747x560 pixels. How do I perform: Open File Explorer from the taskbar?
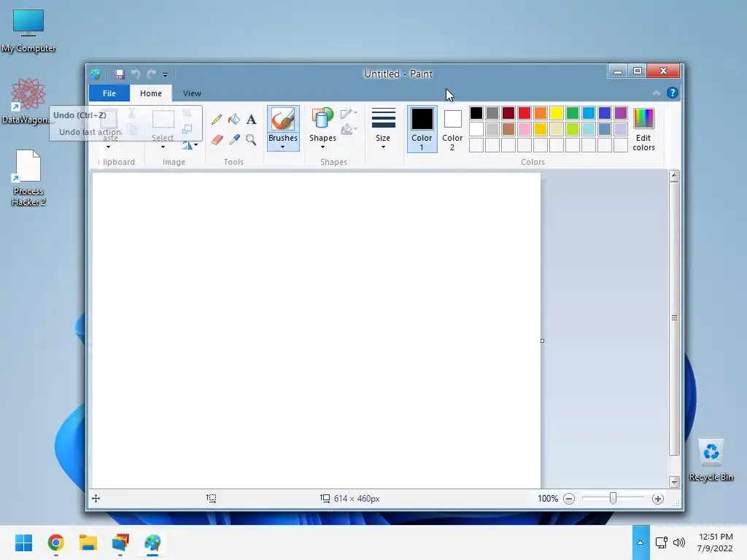88,542
